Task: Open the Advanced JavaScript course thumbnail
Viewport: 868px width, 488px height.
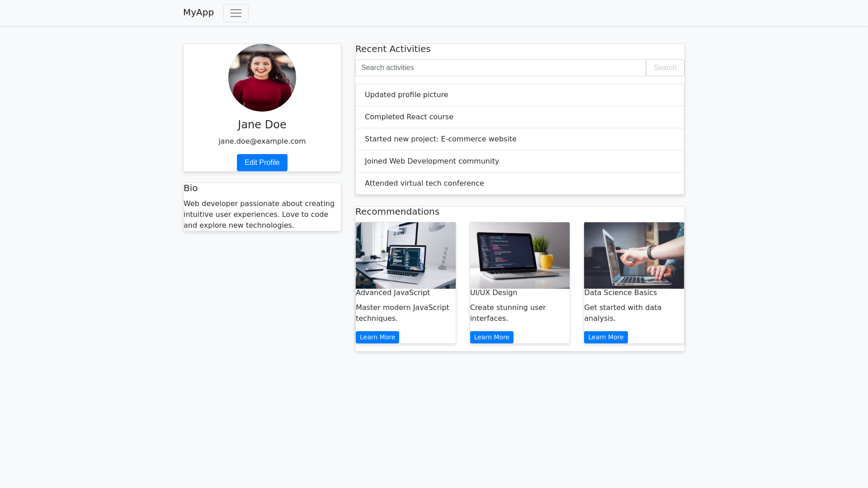Action: coord(406,255)
